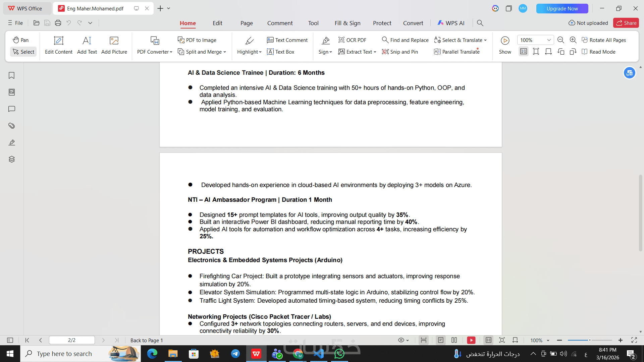Toggle the eye protection mode in status bar
The image size is (644, 362).
[x=401, y=340]
